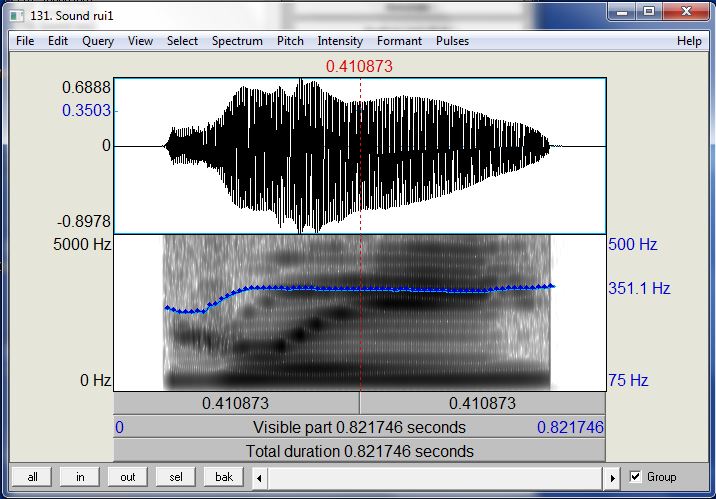The width and height of the screenshot is (716, 499).
Task: Click the red cursor time 0.410873 label
Action: (x=359, y=67)
